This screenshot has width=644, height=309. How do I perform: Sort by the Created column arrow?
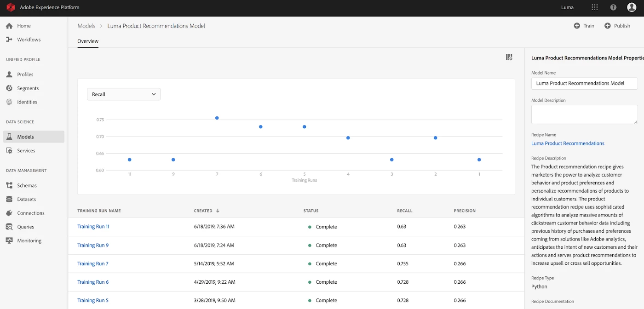[x=218, y=211]
